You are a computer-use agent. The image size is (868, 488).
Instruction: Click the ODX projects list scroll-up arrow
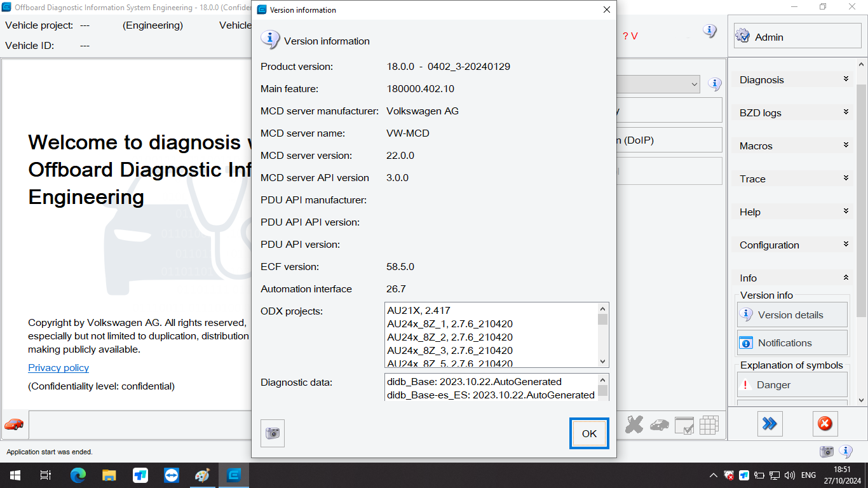(x=603, y=309)
